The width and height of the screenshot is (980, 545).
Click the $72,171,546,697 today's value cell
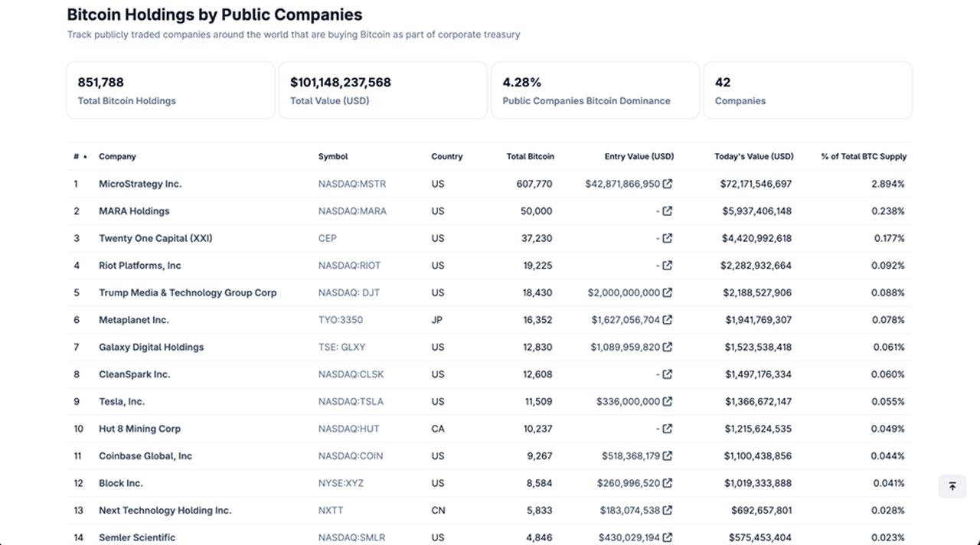click(x=756, y=184)
